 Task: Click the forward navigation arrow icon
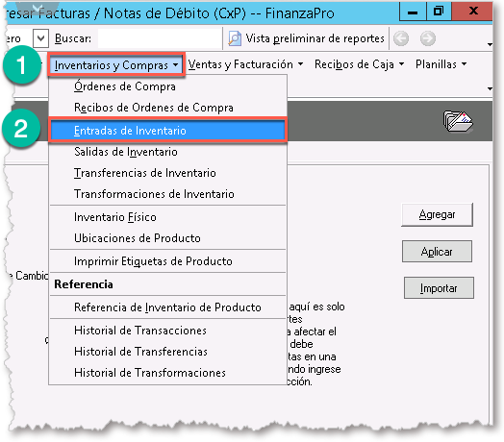click(x=428, y=38)
